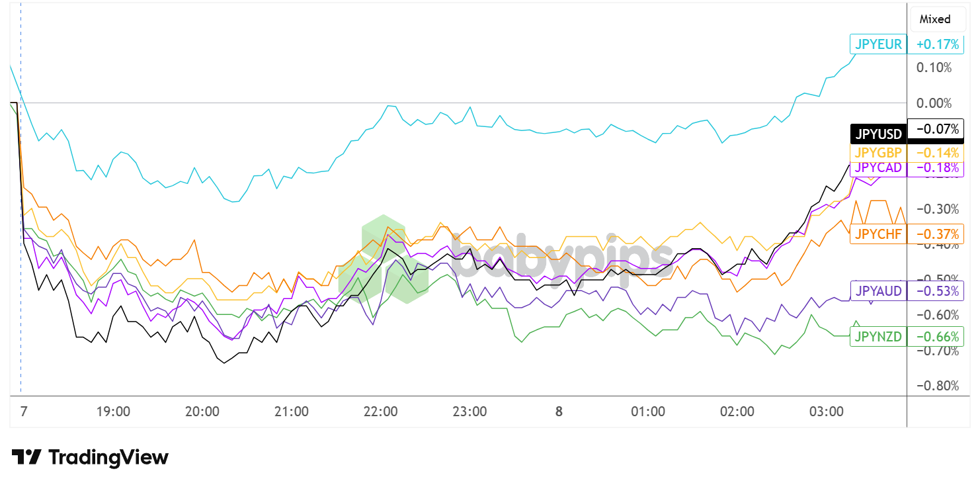Select the JPYCHF series label
Viewport: 980px width, 487px height.
pyautogui.click(x=878, y=234)
